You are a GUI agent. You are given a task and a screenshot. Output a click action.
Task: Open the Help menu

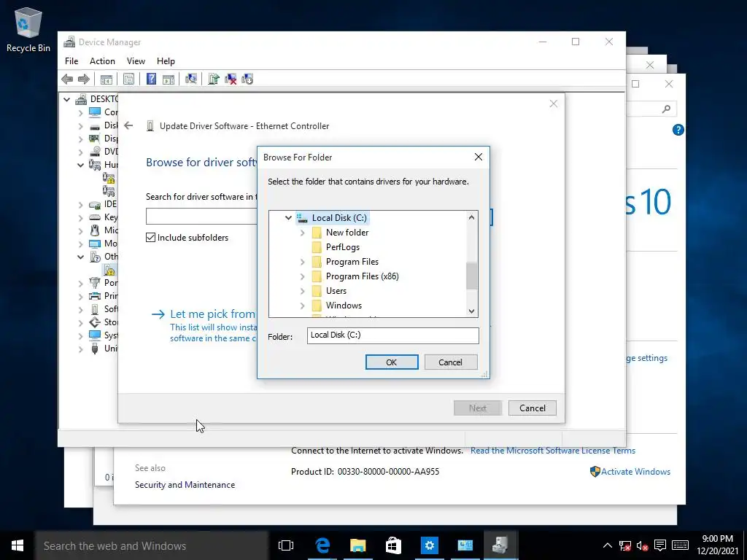pyautogui.click(x=166, y=61)
